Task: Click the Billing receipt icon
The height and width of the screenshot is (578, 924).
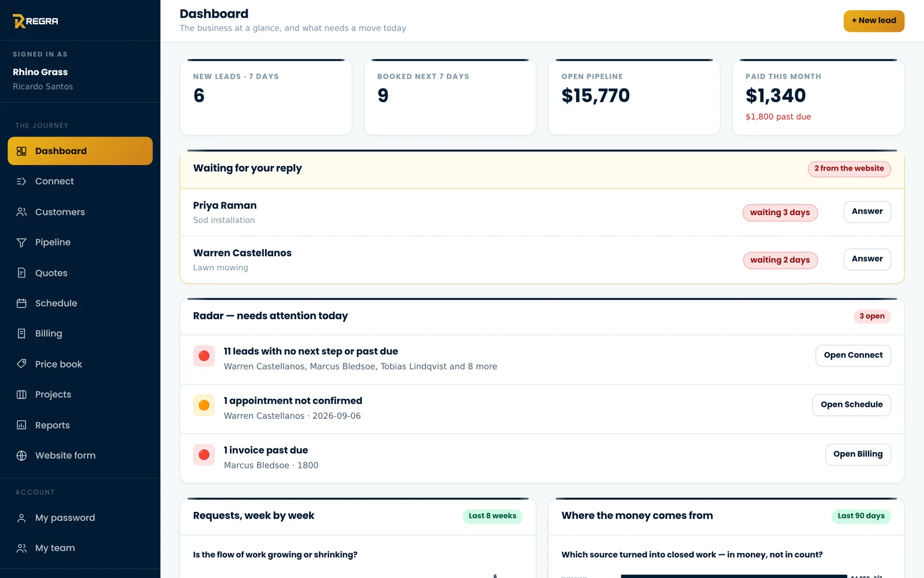Action: click(21, 334)
